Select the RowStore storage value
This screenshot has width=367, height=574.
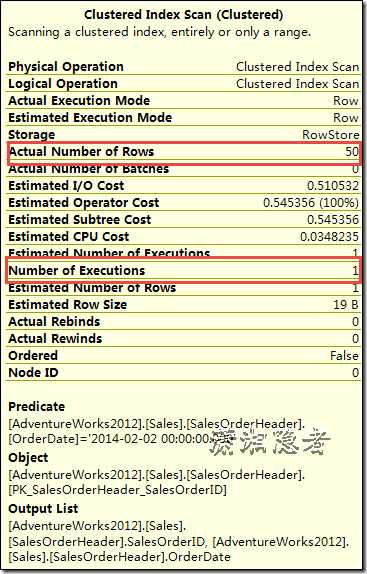coord(330,135)
